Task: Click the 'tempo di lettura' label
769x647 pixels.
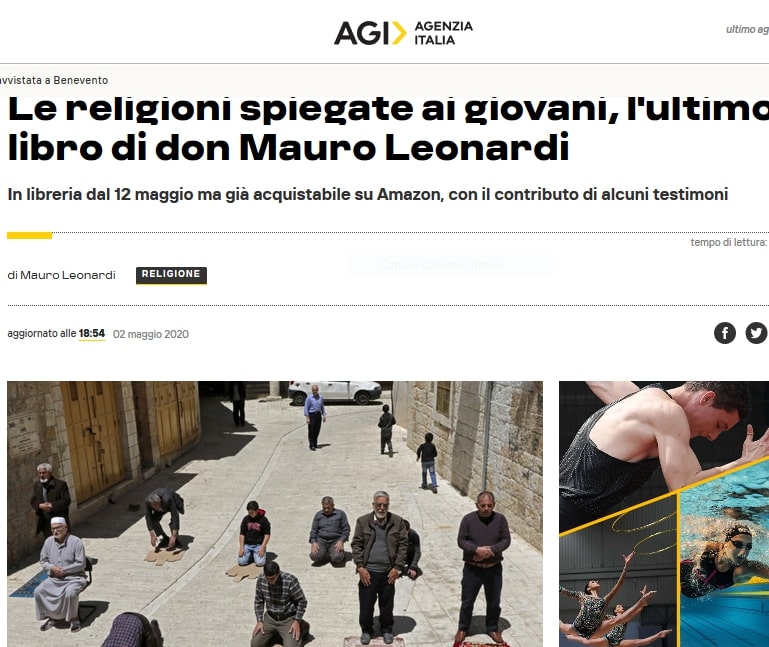Action: point(728,242)
